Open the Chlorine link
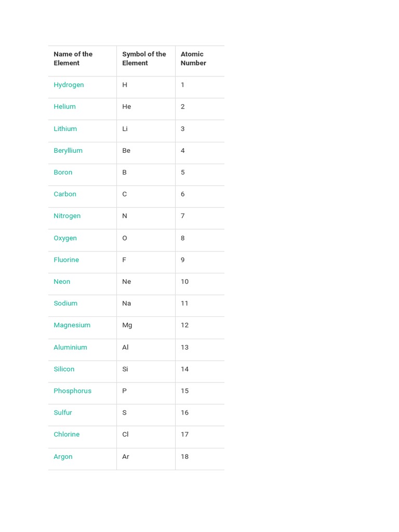 [x=66, y=434]
